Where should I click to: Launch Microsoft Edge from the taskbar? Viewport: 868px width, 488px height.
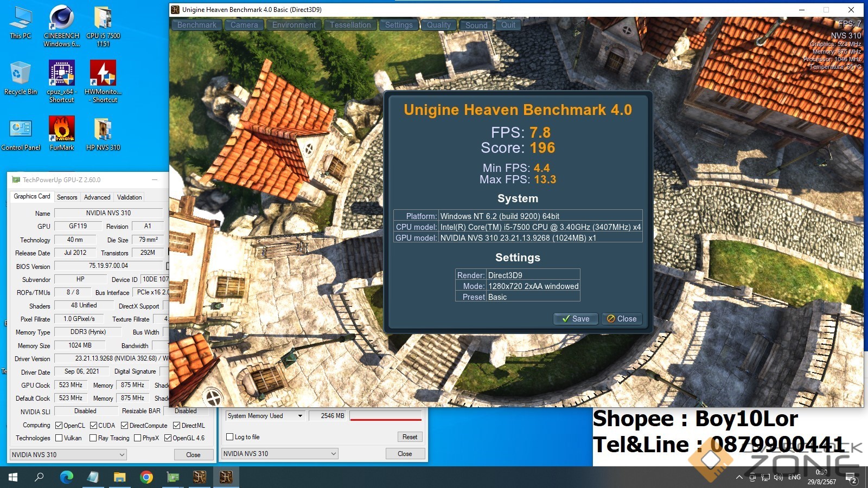(66, 477)
